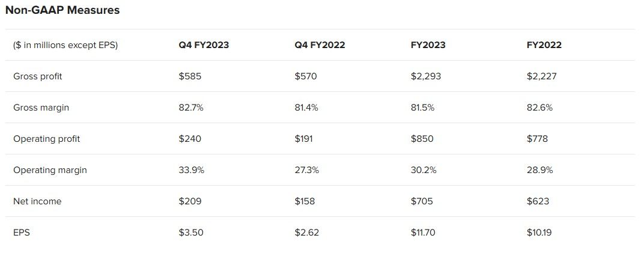
Task: Click the Operating margin row label
Action: 50,170
